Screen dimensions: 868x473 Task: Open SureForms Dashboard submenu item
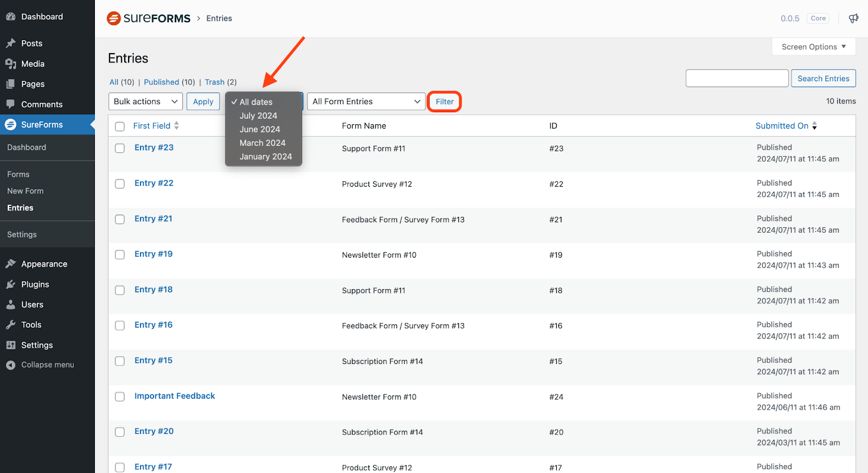(27, 147)
